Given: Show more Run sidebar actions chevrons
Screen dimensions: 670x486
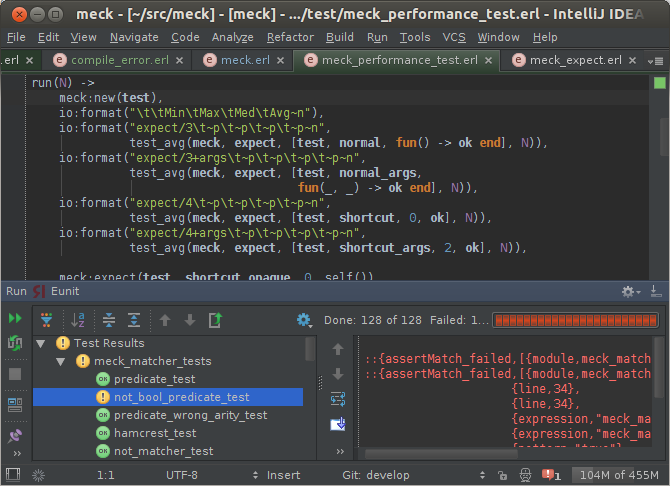Looking at the screenshot, I should 17,454.
